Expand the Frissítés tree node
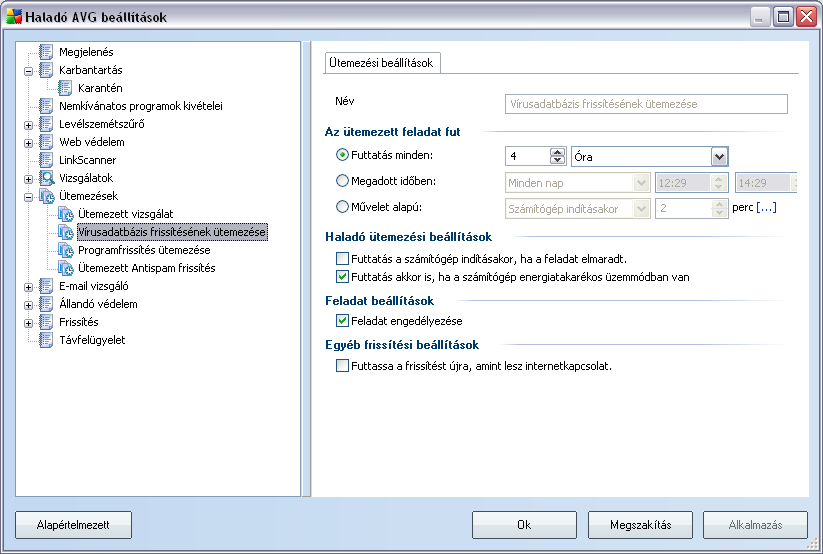823x554 pixels. pyautogui.click(x=29, y=323)
